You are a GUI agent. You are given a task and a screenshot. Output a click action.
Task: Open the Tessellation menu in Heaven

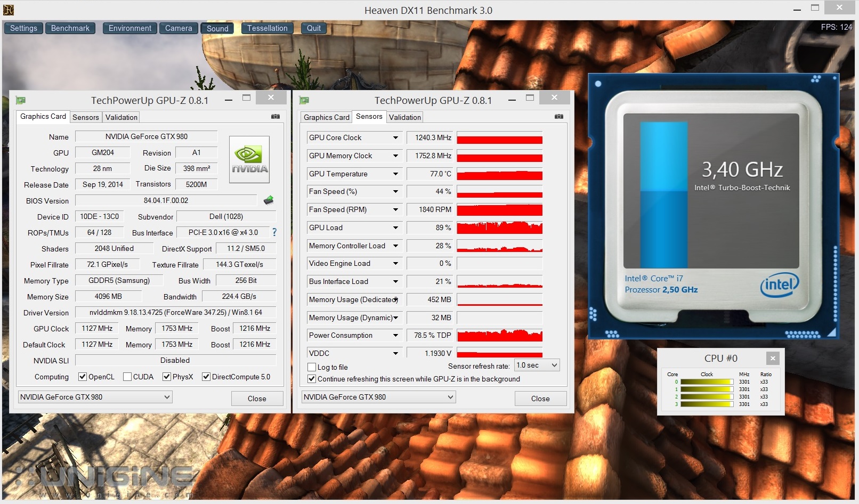point(268,28)
